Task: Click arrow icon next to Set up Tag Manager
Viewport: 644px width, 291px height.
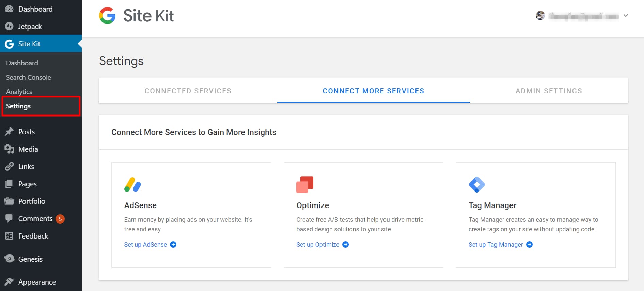Action: tap(529, 245)
